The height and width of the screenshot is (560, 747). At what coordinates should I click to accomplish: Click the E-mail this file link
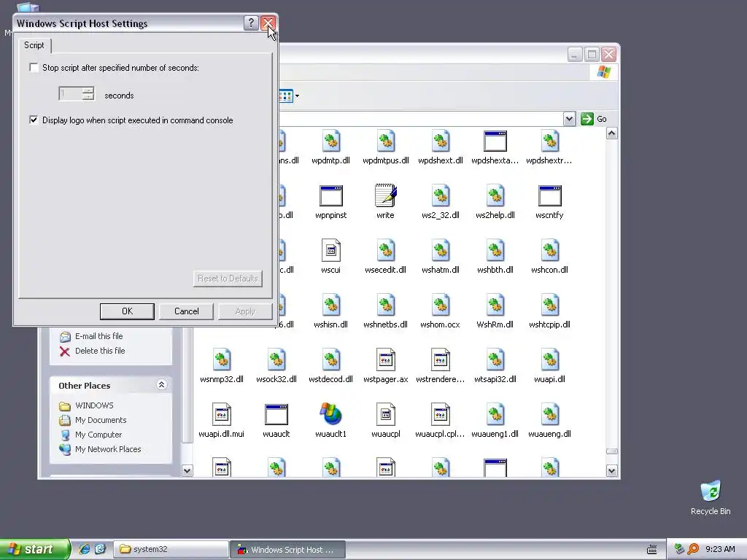[x=98, y=336]
